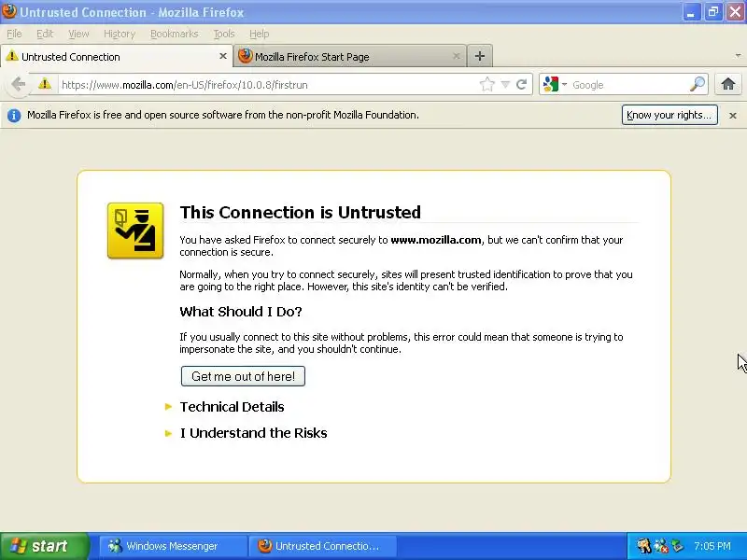Image resolution: width=747 pixels, height=560 pixels.
Task: Open the Firefox Home page icon
Action: coord(727,84)
